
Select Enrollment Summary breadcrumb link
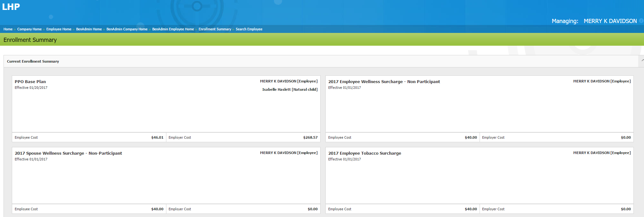[x=215, y=29]
